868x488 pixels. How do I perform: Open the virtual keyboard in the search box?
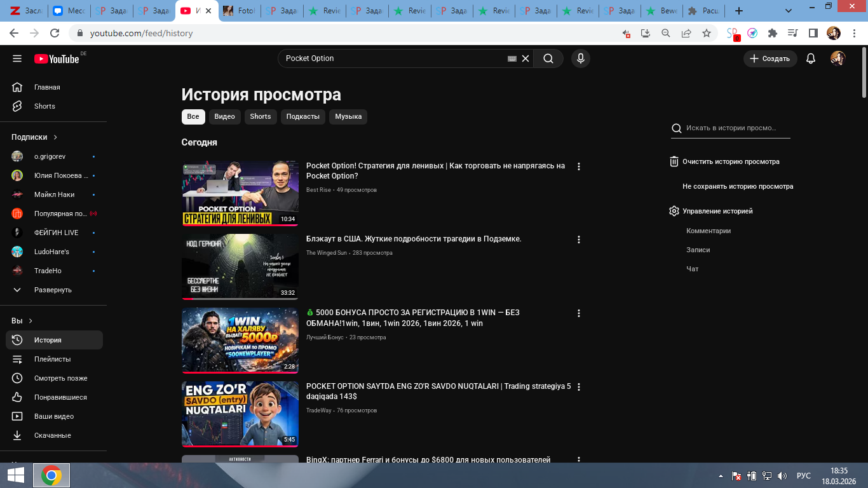[x=512, y=58]
